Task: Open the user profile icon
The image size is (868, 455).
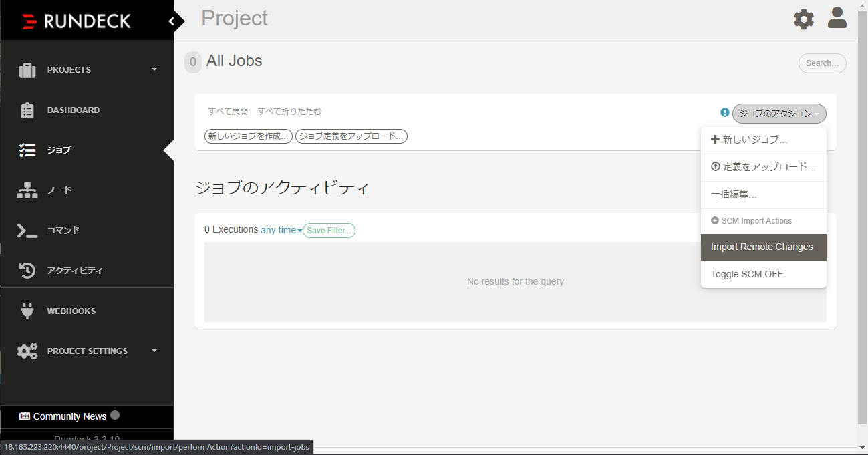Action: click(837, 18)
